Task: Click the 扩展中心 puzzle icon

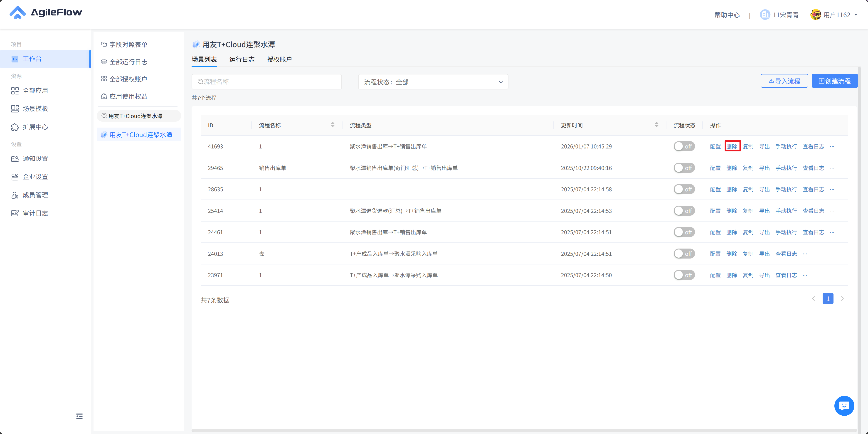Action: coord(15,127)
